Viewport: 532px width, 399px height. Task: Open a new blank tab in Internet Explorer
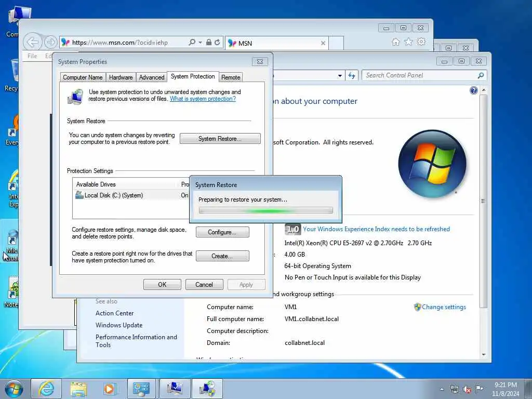point(336,43)
